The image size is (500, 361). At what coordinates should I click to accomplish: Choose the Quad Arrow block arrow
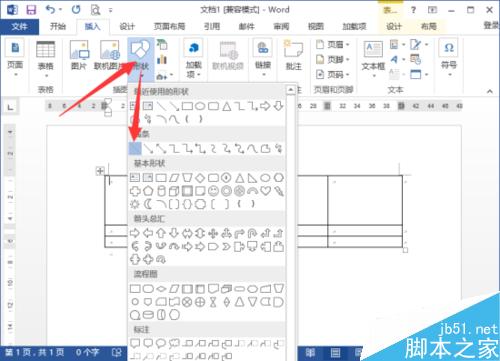pos(213,233)
